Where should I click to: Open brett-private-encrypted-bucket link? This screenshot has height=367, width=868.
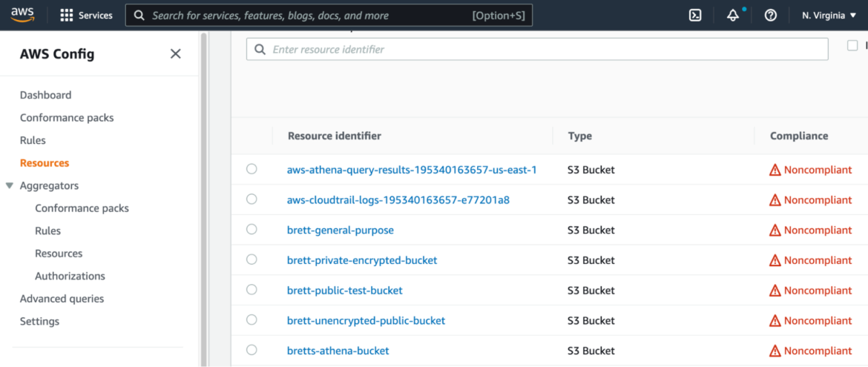coord(362,260)
